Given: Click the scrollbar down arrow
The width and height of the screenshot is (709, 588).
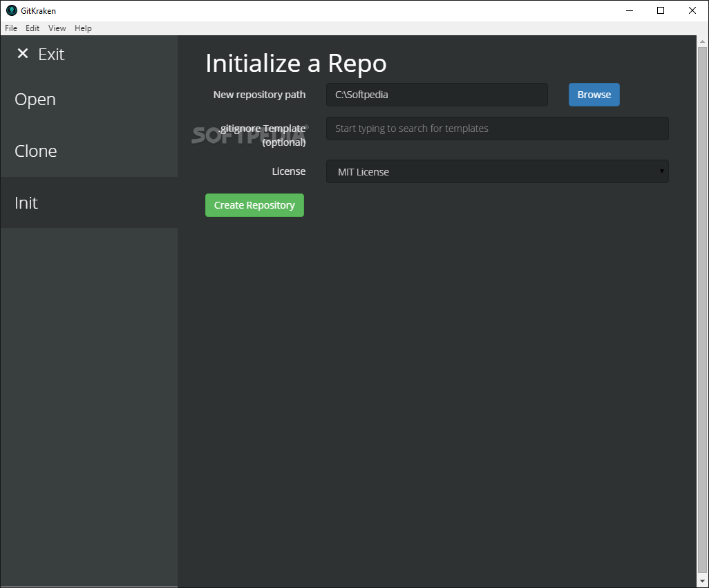Looking at the screenshot, I should point(702,581).
